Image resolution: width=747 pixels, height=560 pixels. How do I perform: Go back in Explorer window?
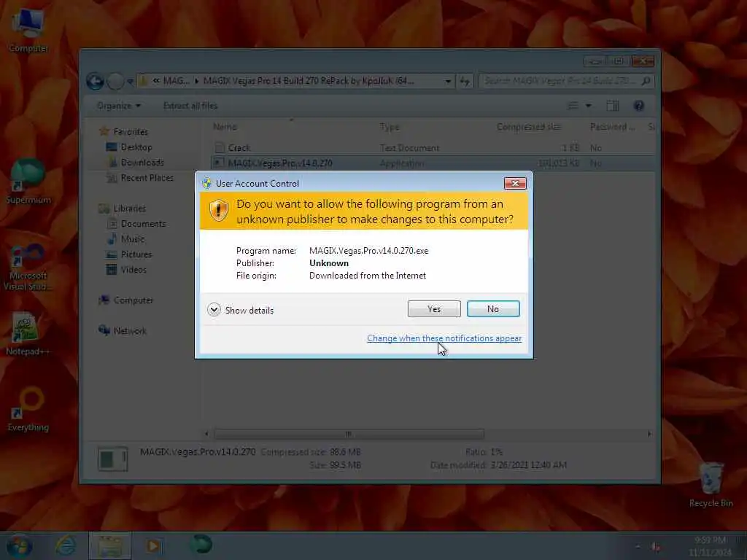click(x=96, y=82)
